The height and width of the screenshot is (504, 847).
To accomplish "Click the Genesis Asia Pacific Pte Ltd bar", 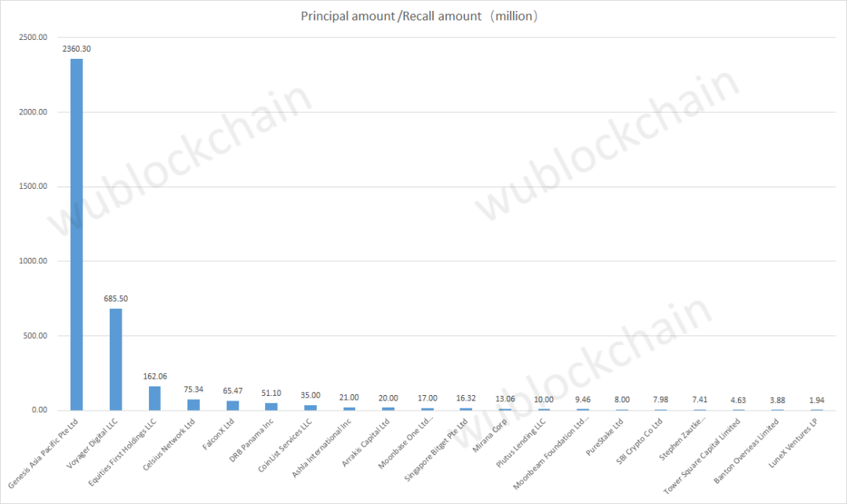I will (77, 234).
